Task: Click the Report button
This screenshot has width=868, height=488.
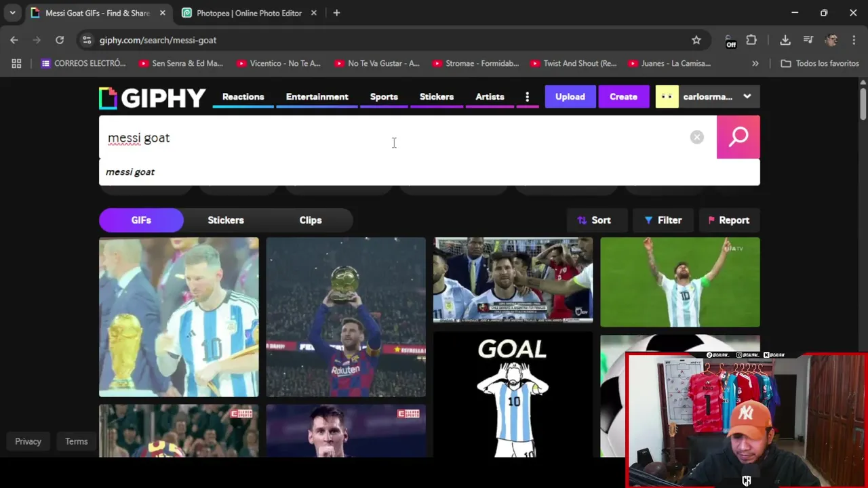Action: pos(729,220)
